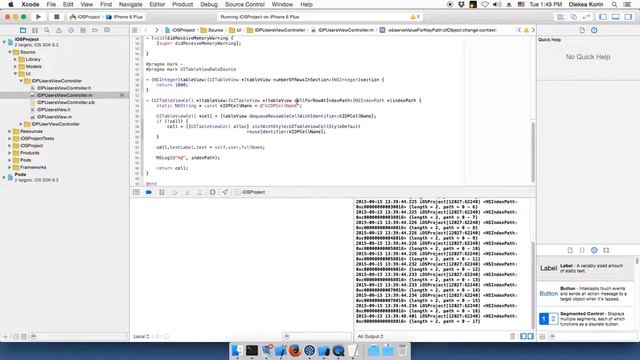Show the Object library
The width and height of the screenshot is (640, 360).
(x=594, y=250)
